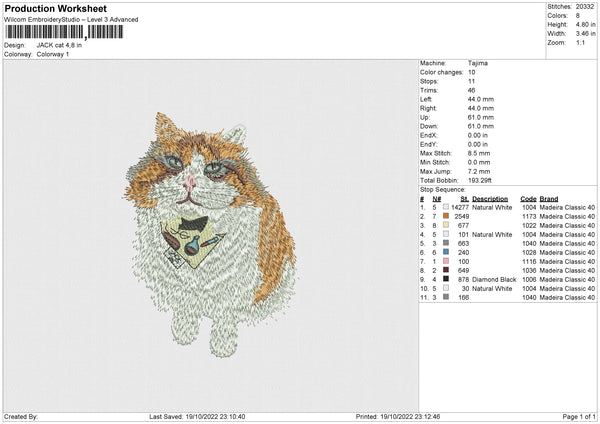Viewport: 600px width, 424px height.
Task: Click thread code 1116 in row 7
Action: (529, 261)
